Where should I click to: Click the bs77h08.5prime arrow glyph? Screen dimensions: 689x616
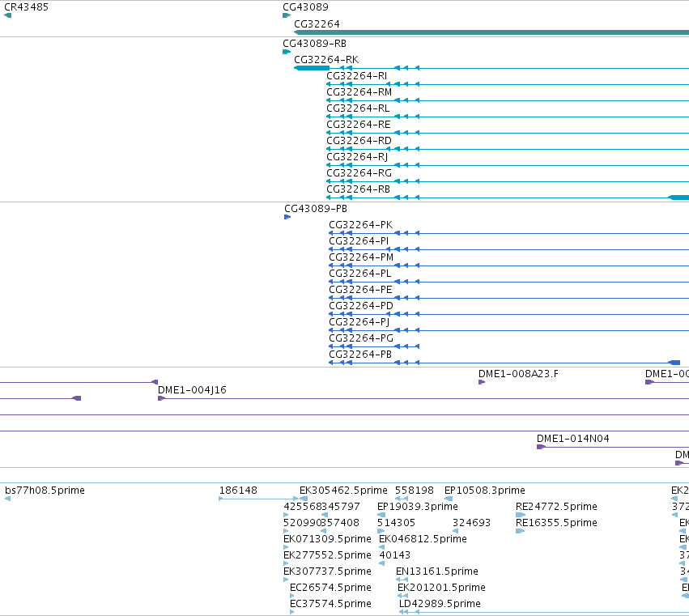(7, 499)
